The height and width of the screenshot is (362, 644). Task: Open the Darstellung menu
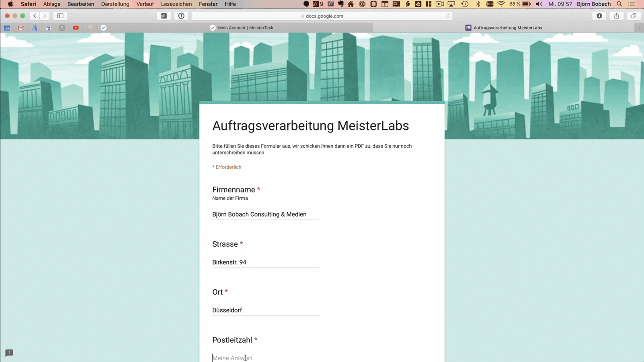tap(115, 4)
